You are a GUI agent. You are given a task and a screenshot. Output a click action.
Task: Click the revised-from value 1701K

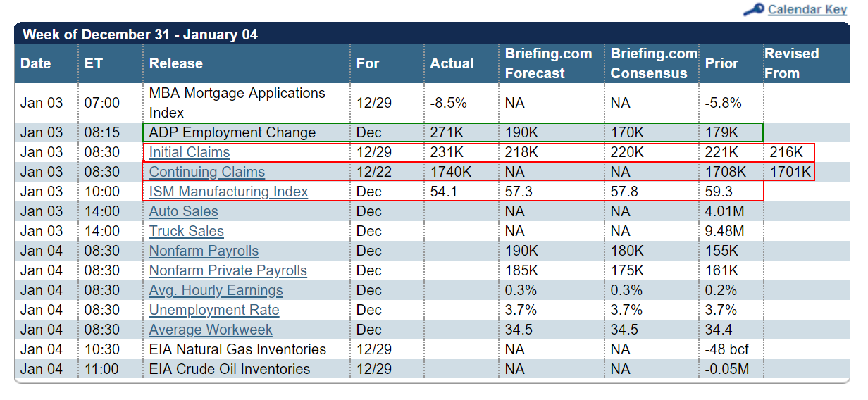tap(790, 172)
